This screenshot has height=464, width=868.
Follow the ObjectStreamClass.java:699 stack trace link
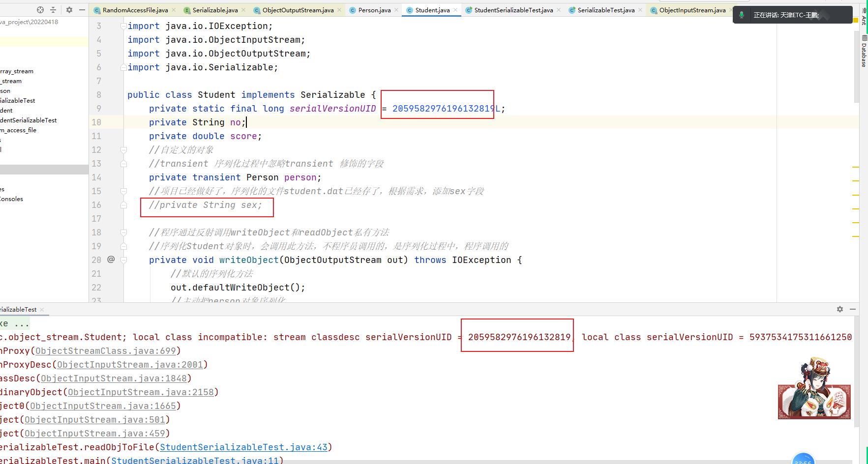(106, 351)
